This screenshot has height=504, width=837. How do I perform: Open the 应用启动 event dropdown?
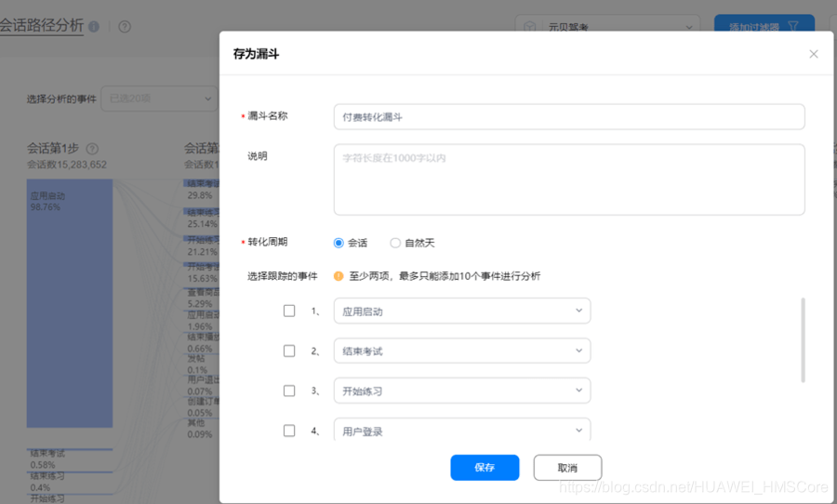(x=462, y=311)
